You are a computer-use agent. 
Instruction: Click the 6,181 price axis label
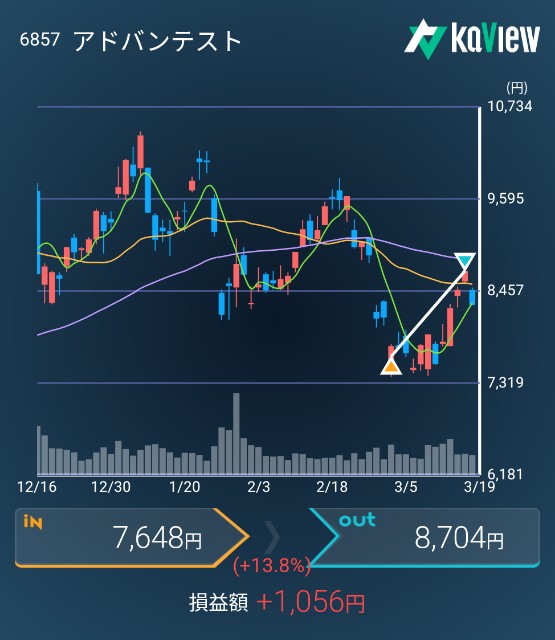[x=506, y=474]
